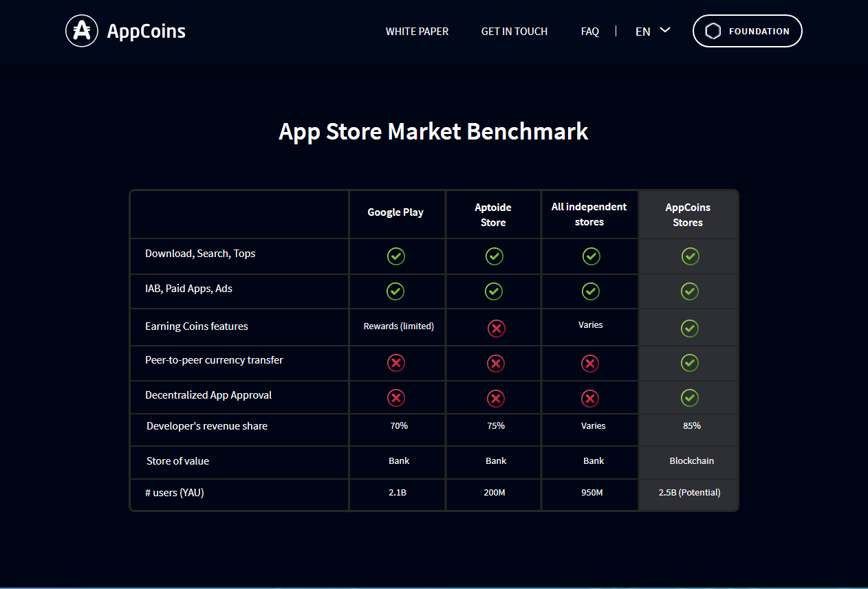Click AppCoins Stores checkmark for IAB, Paid Apps, Ads

[689, 291]
